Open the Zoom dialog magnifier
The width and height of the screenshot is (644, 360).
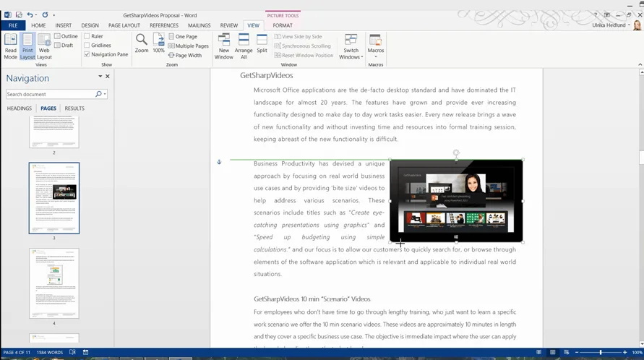pyautogui.click(x=141, y=43)
